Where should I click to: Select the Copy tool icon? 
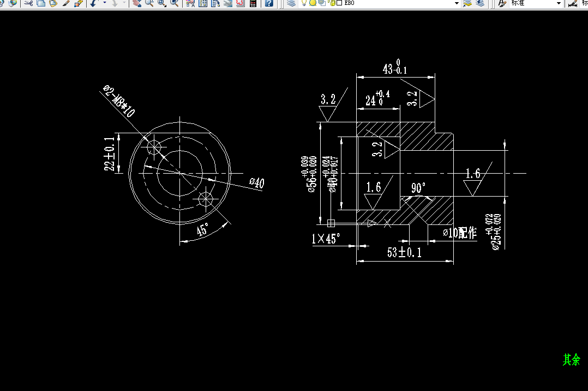click(40, 4)
